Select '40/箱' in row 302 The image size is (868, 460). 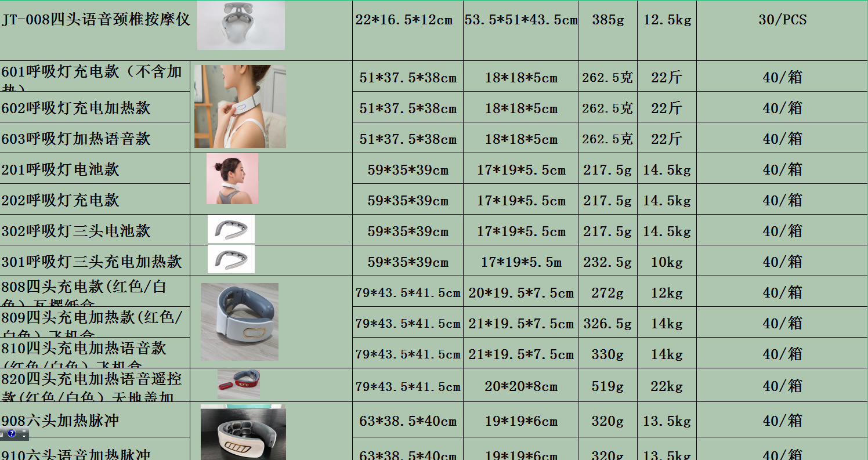click(782, 230)
